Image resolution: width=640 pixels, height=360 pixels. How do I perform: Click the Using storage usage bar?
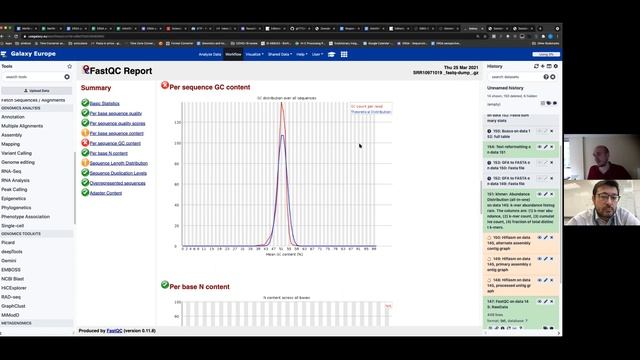[546, 54]
